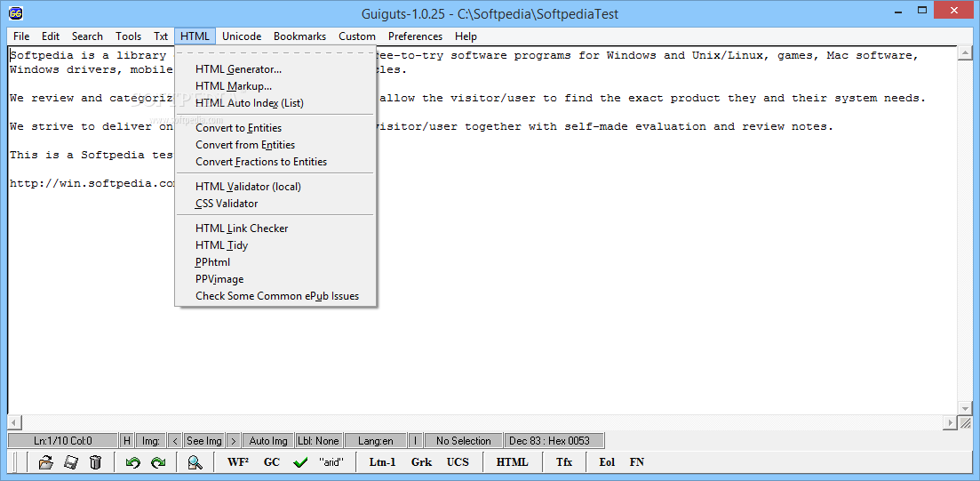
Task: Go to previous image with < button
Action: 175,441
